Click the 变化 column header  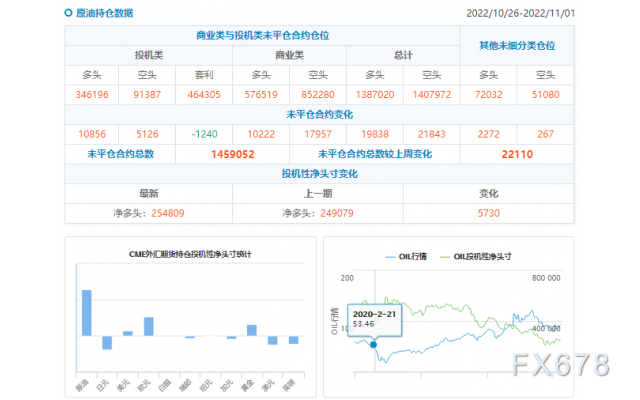pos(489,193)
